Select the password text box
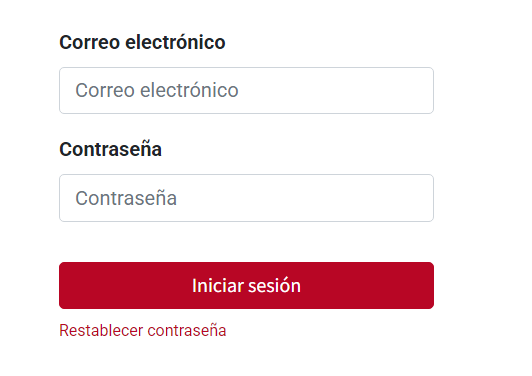This screenshot has height=376, width=532. point(246,198)
